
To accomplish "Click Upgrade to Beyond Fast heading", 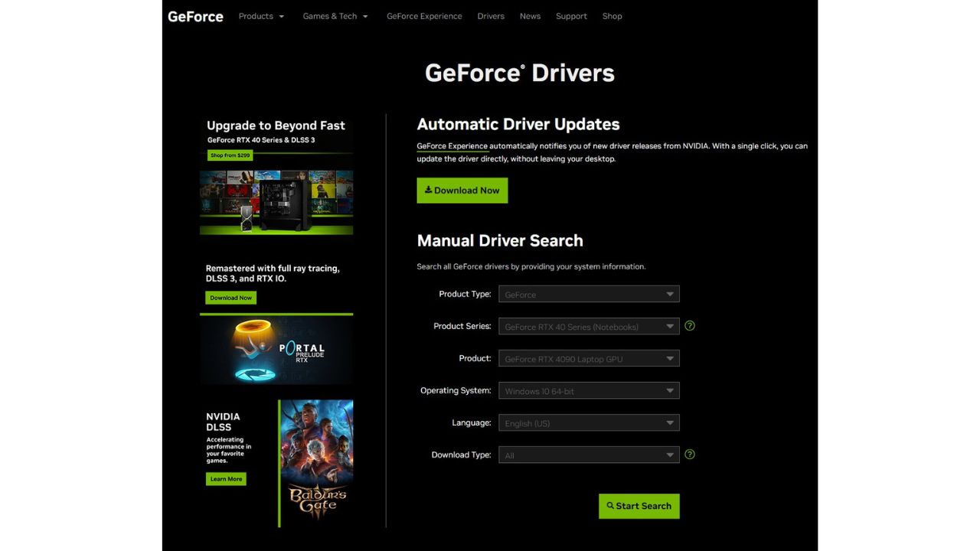I will click(276, 126).
